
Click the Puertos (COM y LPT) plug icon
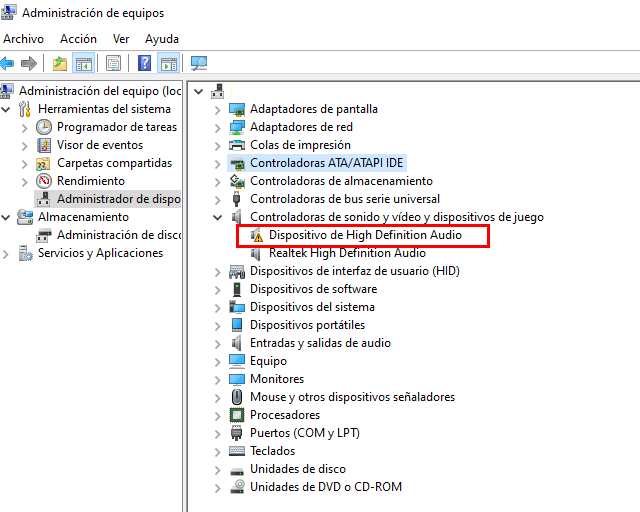tap(236, 433)
